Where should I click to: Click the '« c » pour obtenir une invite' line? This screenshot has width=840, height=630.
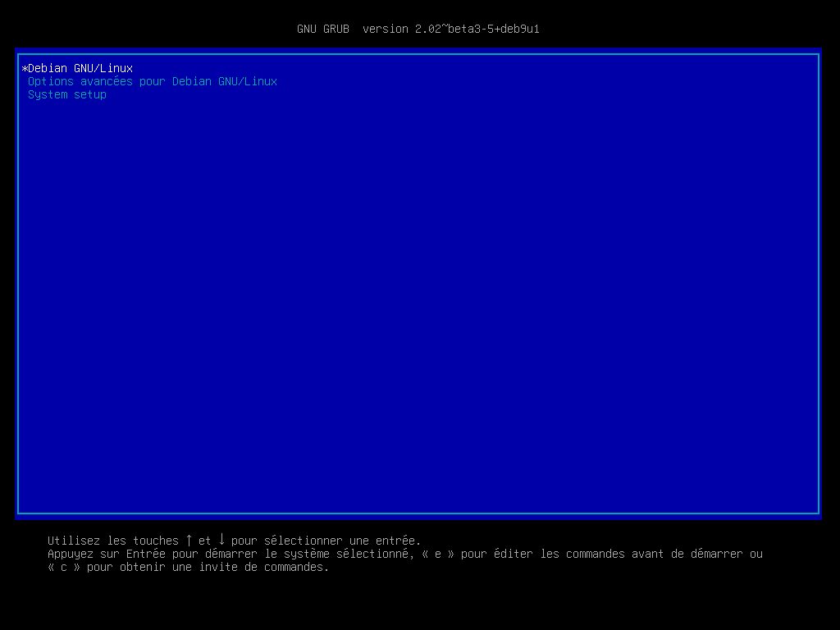[188, 567]
